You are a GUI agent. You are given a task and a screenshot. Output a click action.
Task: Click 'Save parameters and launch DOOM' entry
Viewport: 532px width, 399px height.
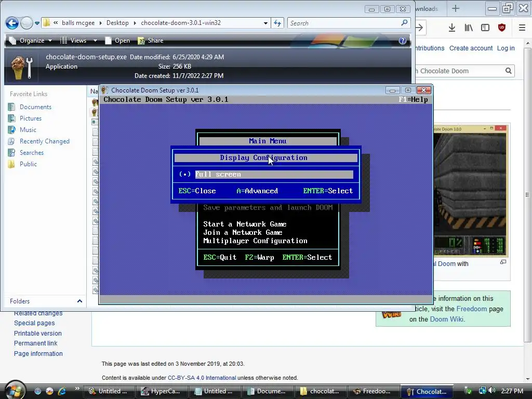pos(268,208)
